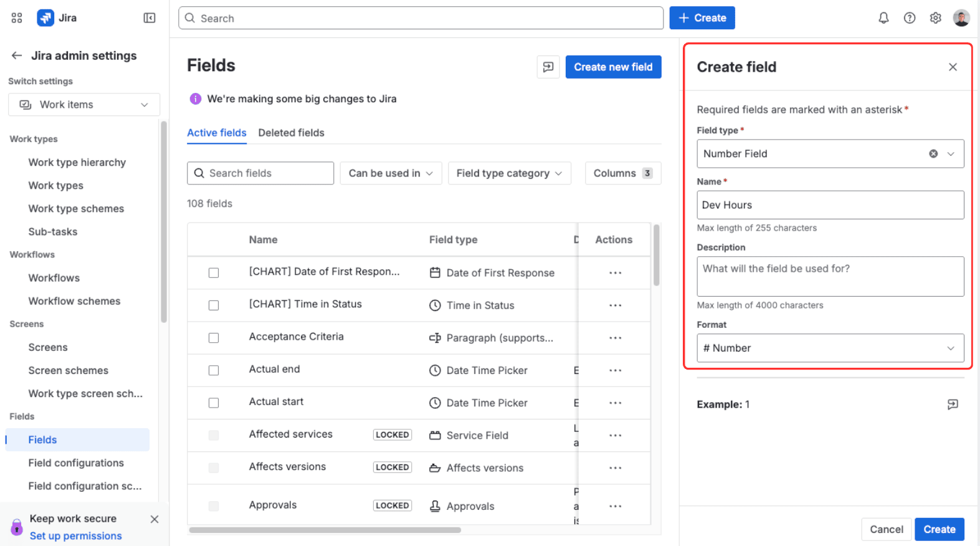Image resolution: width=980 pixels, height=546 pixels.
Task: Expand the Work items switch settings dropdown
Action: pos(84,105)
